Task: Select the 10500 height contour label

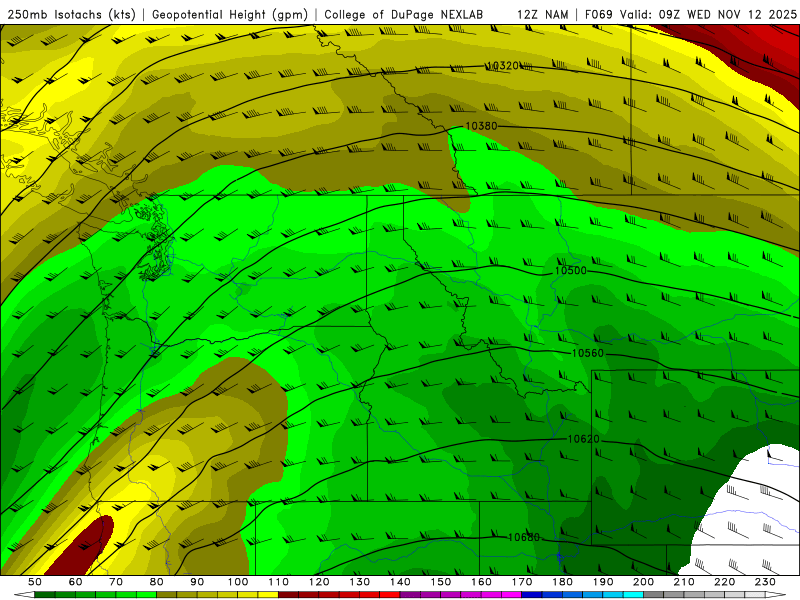Action: tap(570, 270)
